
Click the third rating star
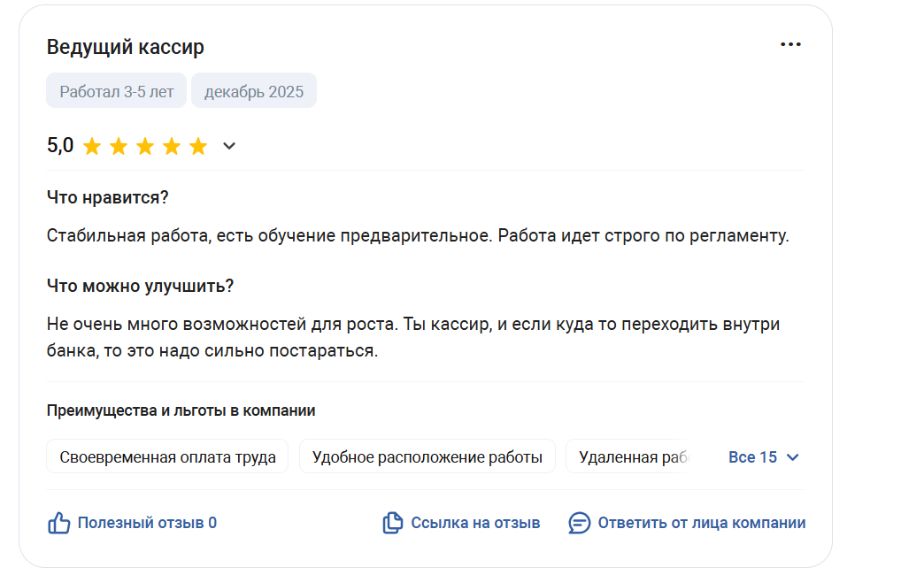[x=145, y=146]
